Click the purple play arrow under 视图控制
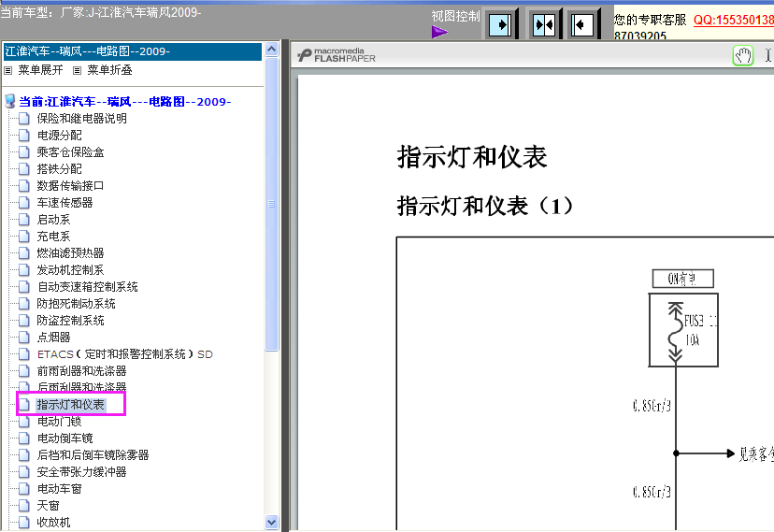The image size is (774, 532). coord(439,32)
